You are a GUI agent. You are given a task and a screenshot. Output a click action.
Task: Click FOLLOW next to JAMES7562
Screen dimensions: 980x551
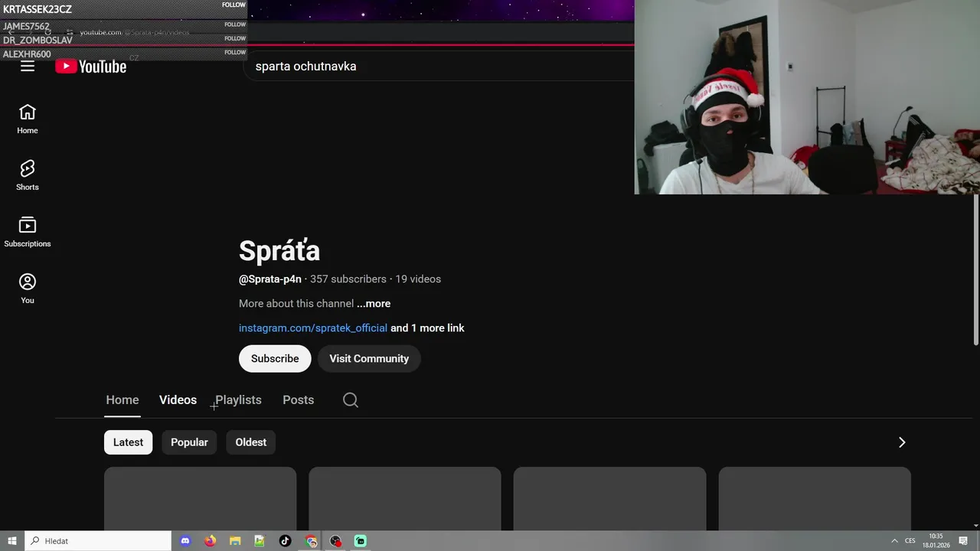(235, 24)
